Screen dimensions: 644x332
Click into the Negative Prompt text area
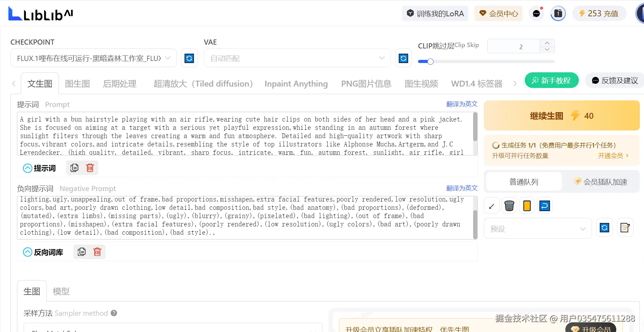[245, 218]
